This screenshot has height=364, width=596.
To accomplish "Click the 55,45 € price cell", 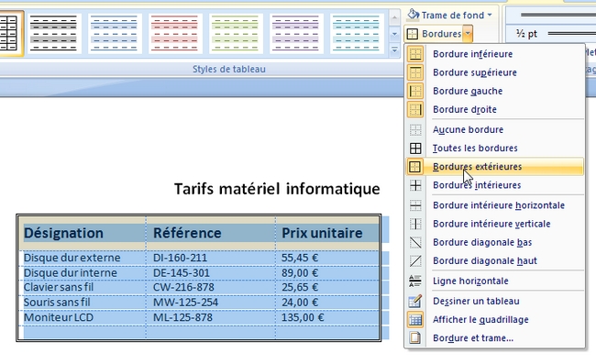I will tap(327, 258).
